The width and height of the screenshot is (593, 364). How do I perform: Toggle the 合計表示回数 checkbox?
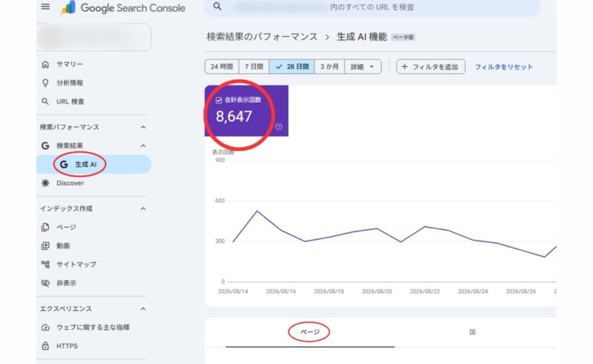click(x=218, y=100)
